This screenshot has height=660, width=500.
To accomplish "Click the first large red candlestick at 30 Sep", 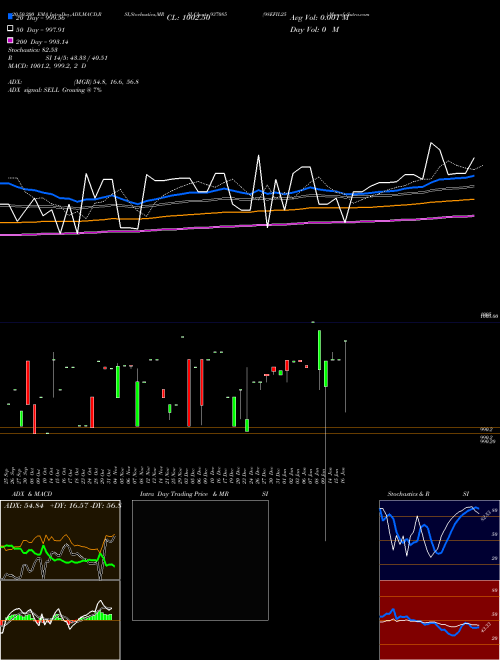I will point(28,383).
